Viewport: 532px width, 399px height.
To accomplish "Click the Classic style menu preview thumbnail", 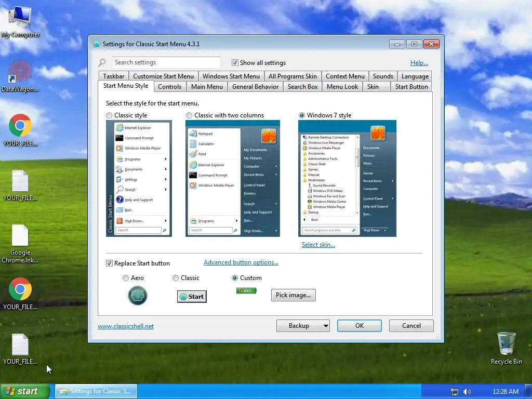I will click(x=139, y=179).
